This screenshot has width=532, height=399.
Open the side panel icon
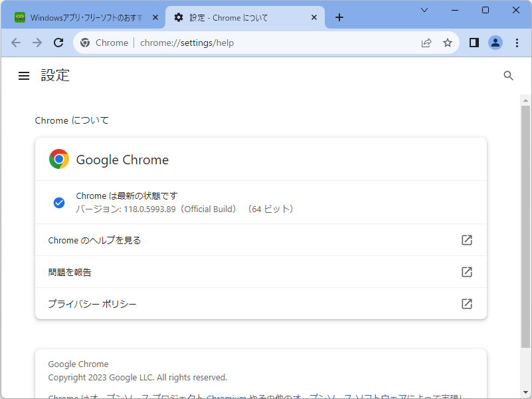(474, 42)
